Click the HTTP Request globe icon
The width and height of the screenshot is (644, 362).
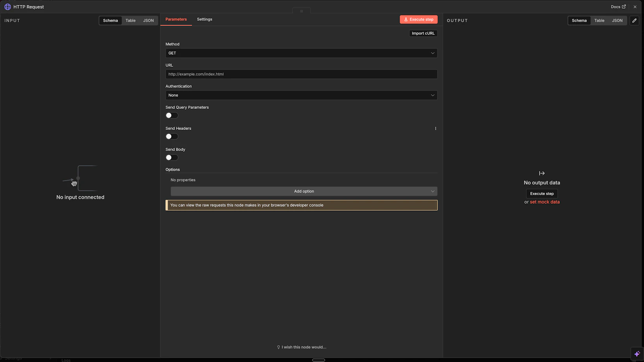7,7
